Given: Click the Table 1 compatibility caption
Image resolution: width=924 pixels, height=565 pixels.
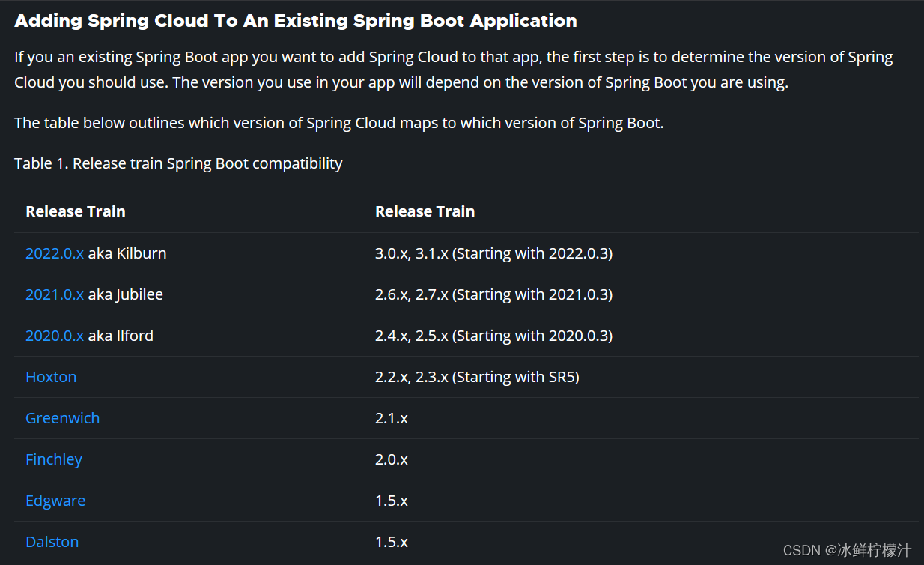Looking at the screenshot, I should 178,163.
